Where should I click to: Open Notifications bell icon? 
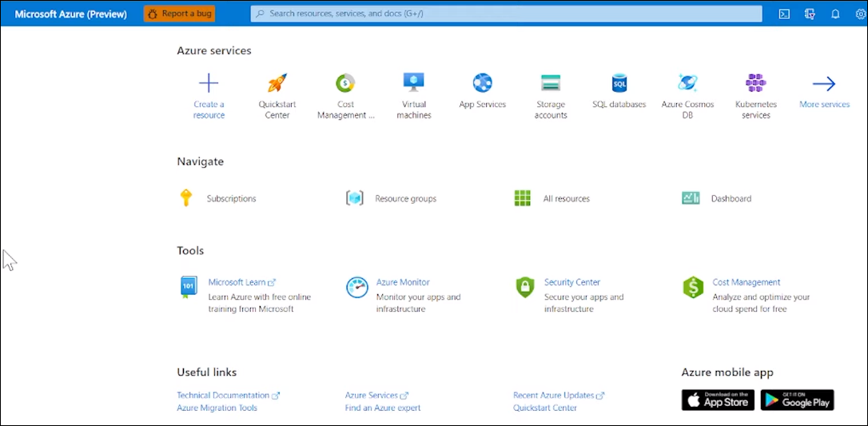coord(835,14)
